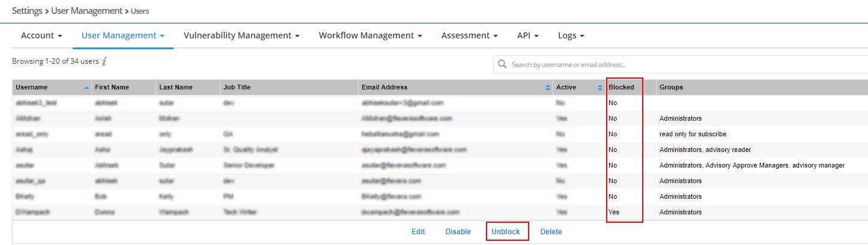The image size is (868, 245).
Task: Expand the Assessment dropdown menu
Action: [469, 35]
